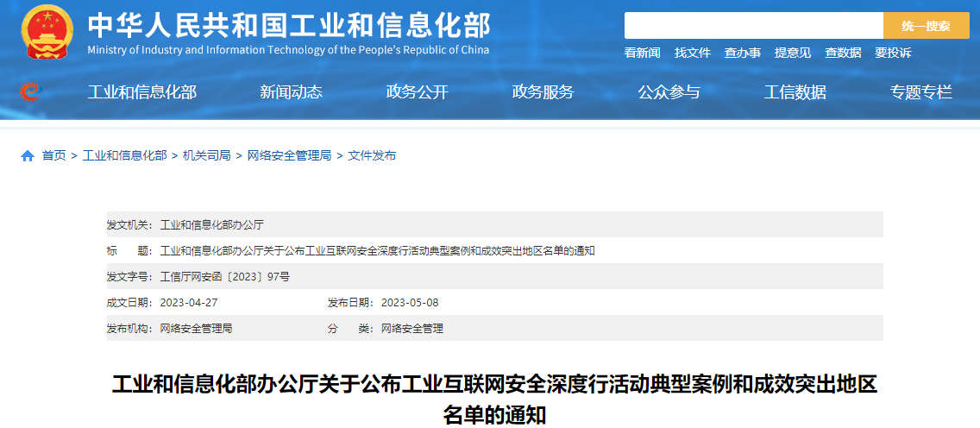Open 政务公开 navigation menu
The height and width of the screenshot is (428, 980).
418,92
